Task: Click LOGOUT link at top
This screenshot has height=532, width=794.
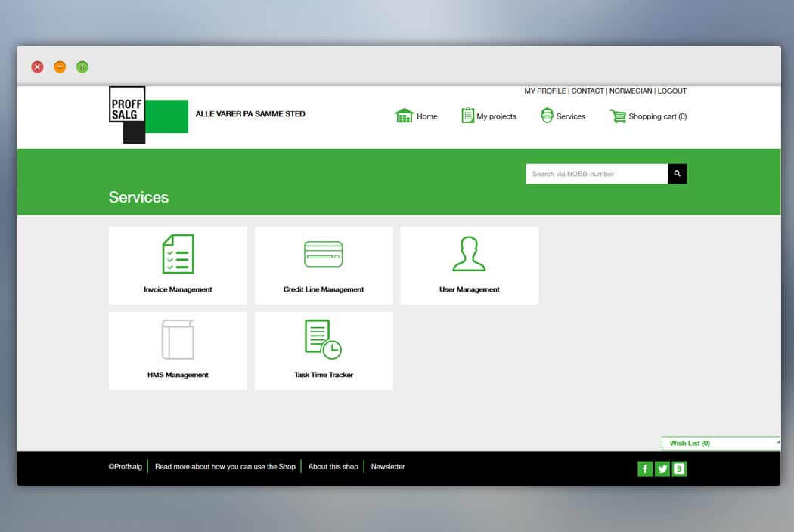Action: pyautogui.click(x=672, y=91)
